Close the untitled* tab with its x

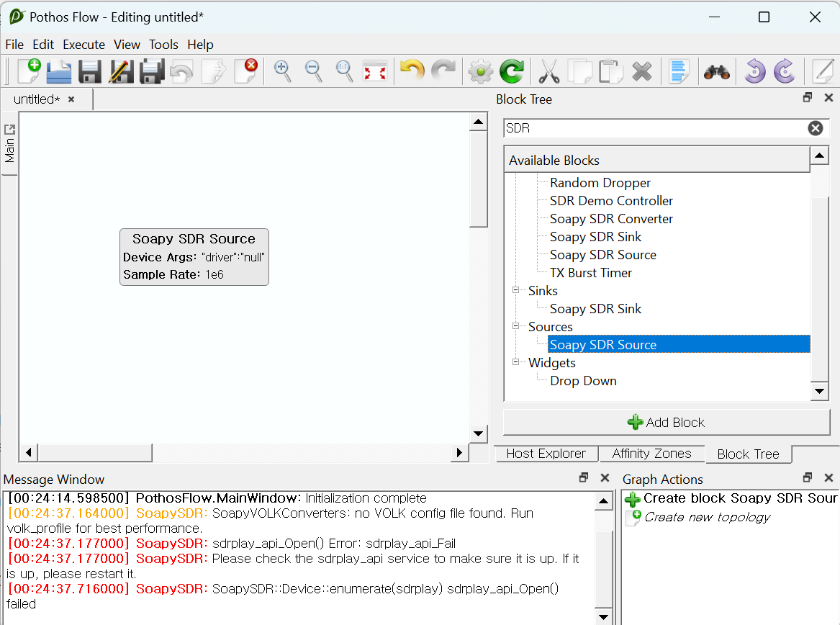coord(71,99)
